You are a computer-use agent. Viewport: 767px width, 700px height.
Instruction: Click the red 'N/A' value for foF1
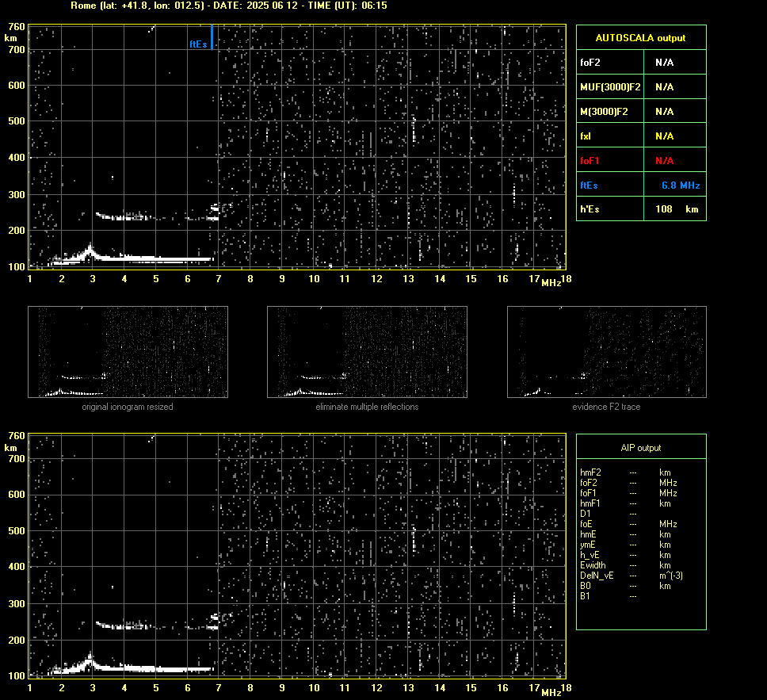tap(664, 161)
